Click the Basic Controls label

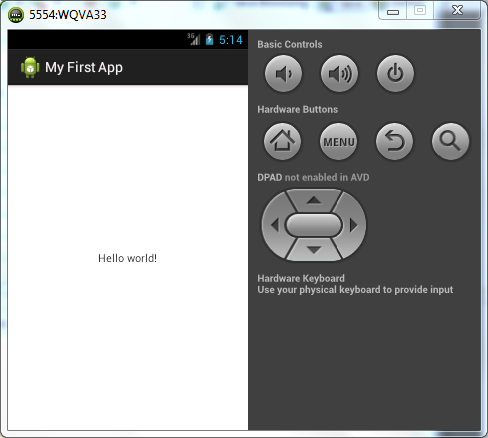coord(290,44)
